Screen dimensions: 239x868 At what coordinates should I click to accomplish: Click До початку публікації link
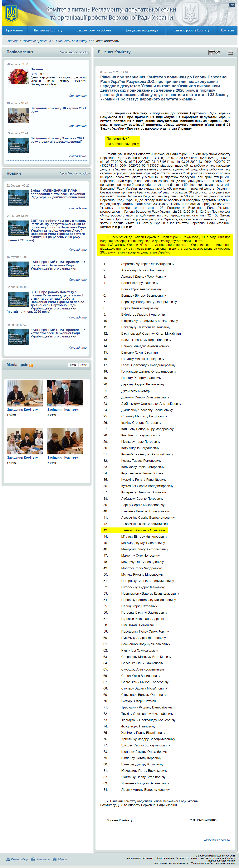[217, 840]
